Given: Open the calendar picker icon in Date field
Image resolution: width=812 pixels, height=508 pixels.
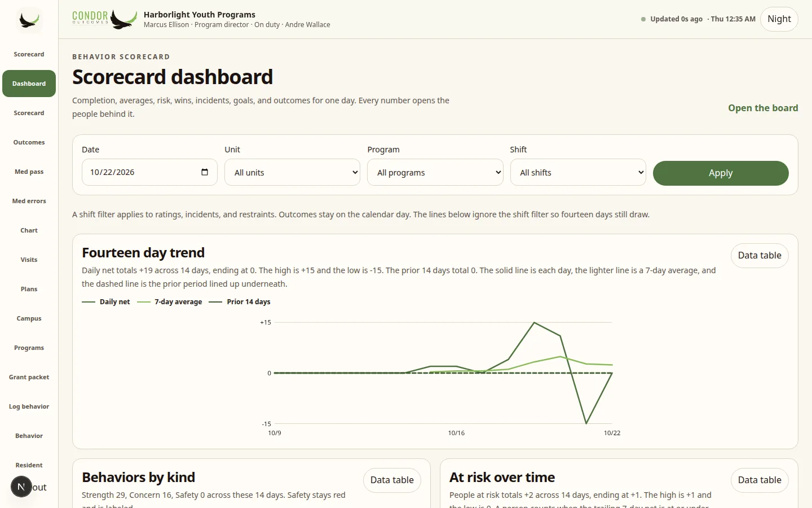Looking at the screenshot, I should [205, 172].
